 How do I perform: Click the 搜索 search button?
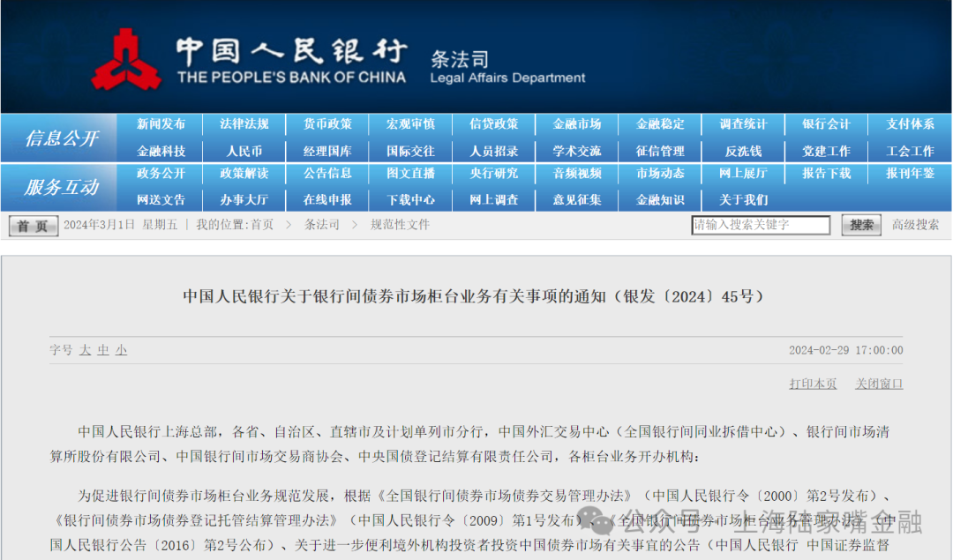[x=859, y=225]
